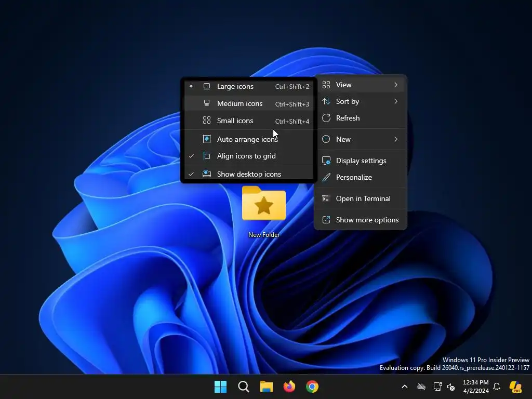
Task: Click the muted volume tray icon
Action: (x=451, y=387)
